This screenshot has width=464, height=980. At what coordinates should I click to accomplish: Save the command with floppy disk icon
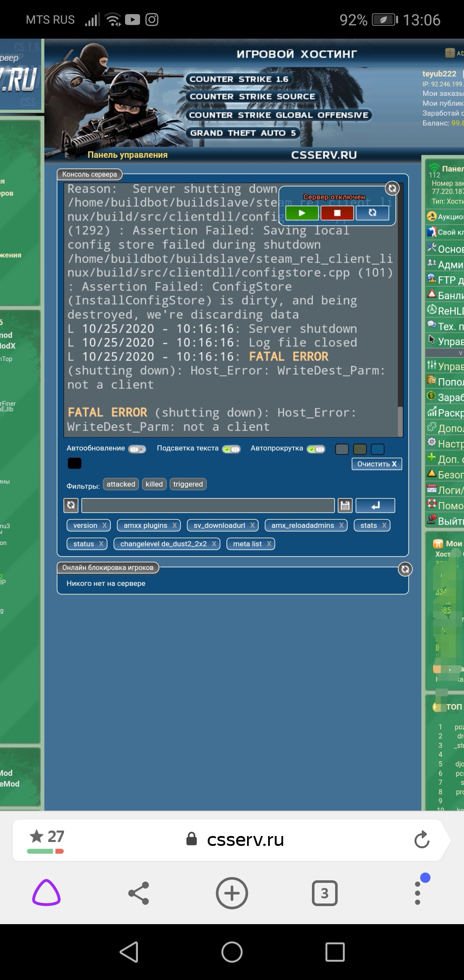coord(345,505)
